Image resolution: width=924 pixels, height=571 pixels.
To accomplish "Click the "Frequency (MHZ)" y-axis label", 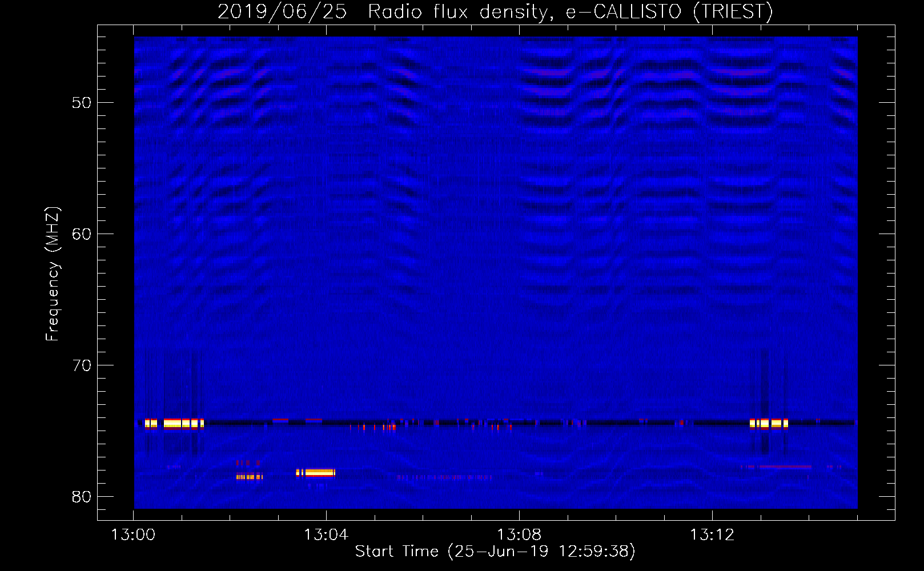I will (x=53, y=274).
